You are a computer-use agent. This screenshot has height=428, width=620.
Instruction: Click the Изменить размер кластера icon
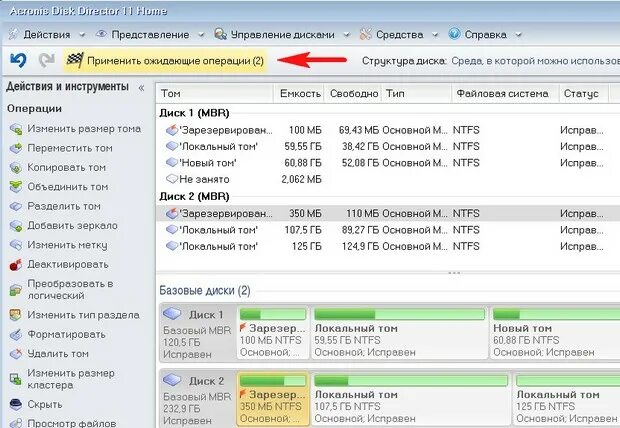coord(16,379)
